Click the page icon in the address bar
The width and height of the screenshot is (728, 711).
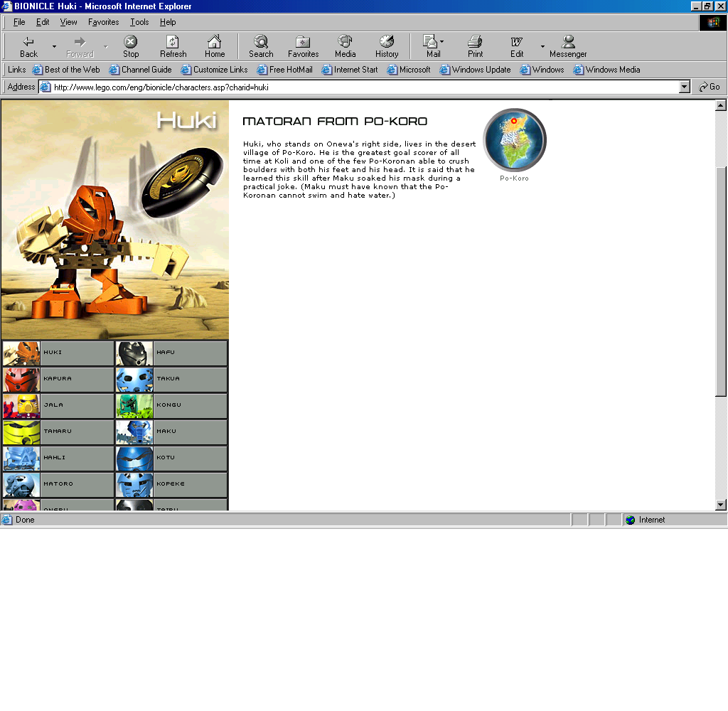coord(45,87)
